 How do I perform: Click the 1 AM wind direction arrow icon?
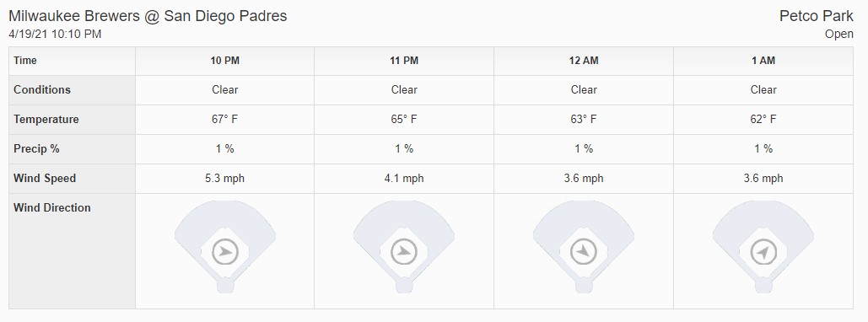click(763, 252)
